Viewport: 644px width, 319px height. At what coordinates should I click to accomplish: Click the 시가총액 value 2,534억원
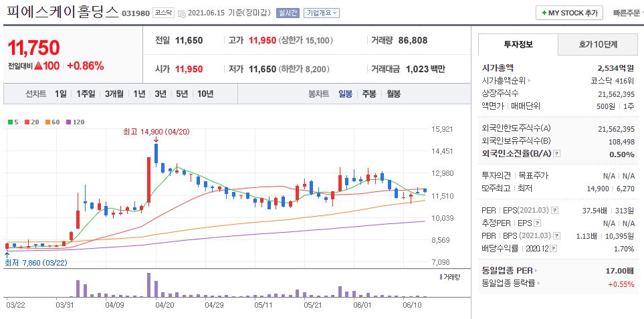click(x=616, y=68)
